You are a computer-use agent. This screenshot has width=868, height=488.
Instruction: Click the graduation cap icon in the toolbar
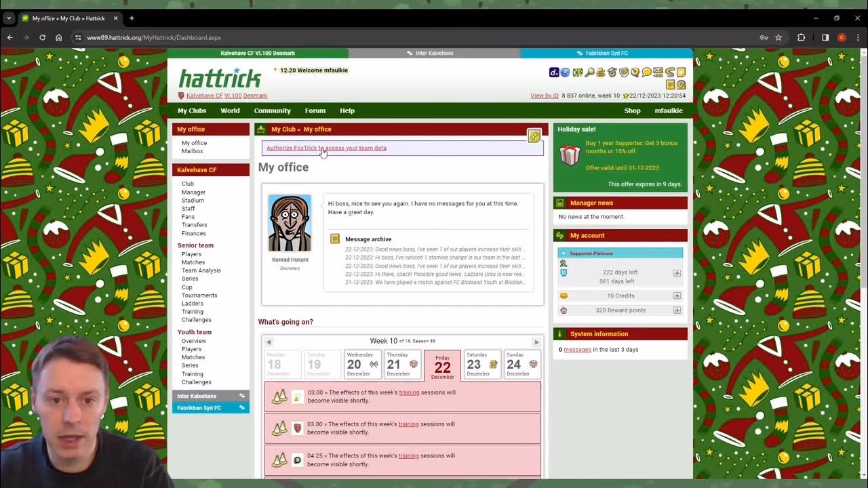pyautogui.click(x=612, y=73)
